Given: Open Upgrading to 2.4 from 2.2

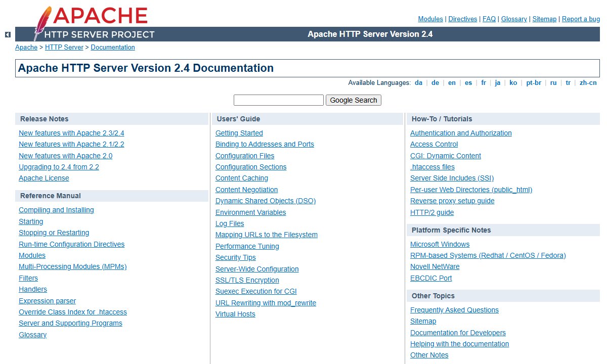Looking at the screenshot, I should 59,167.
